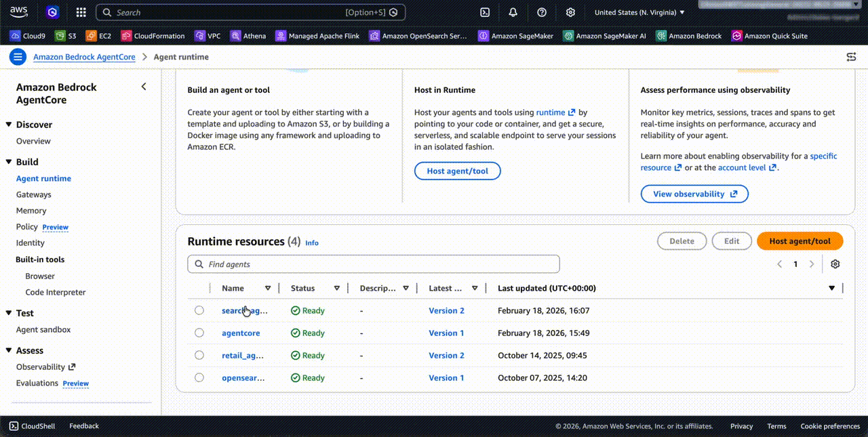Viewport: 868px width, 437px height.
Task: Open Agent sandbox in the sidebar
Action: [43, 329]
